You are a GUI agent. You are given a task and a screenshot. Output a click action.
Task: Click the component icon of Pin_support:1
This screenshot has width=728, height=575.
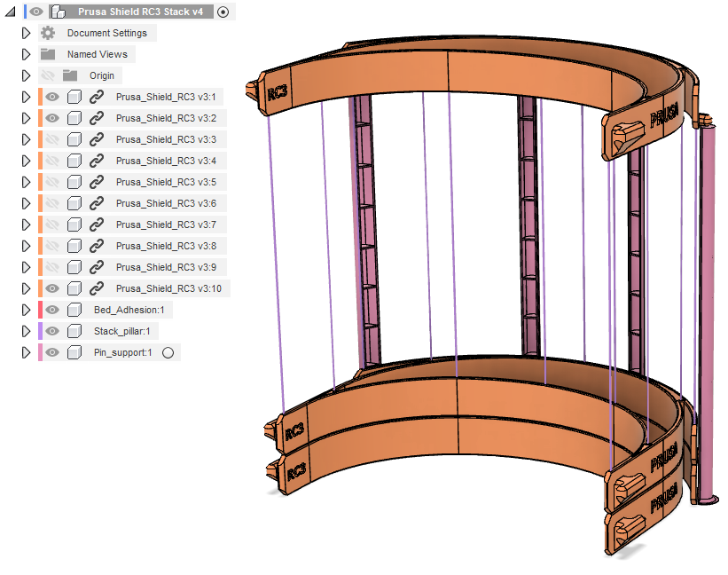coord(74,352)
